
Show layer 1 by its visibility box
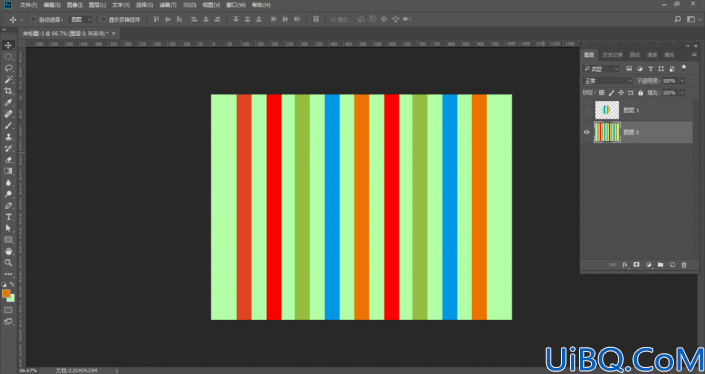(x=586, y=110)
